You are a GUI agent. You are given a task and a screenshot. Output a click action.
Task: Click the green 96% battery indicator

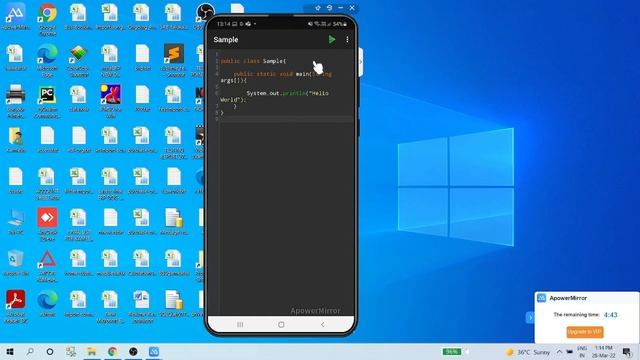click(x=452, y=351)
